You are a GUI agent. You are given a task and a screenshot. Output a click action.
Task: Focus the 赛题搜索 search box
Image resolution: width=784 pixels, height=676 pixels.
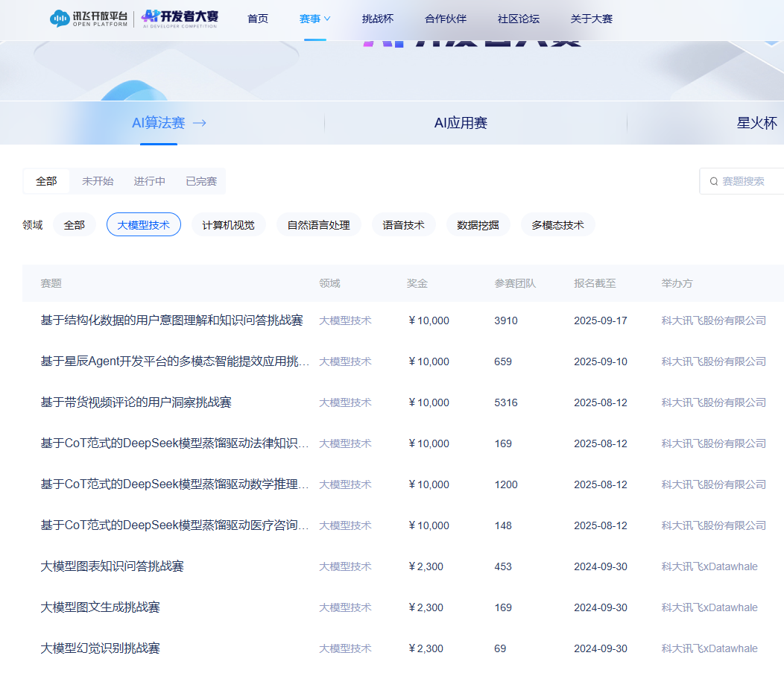(742, 182)
